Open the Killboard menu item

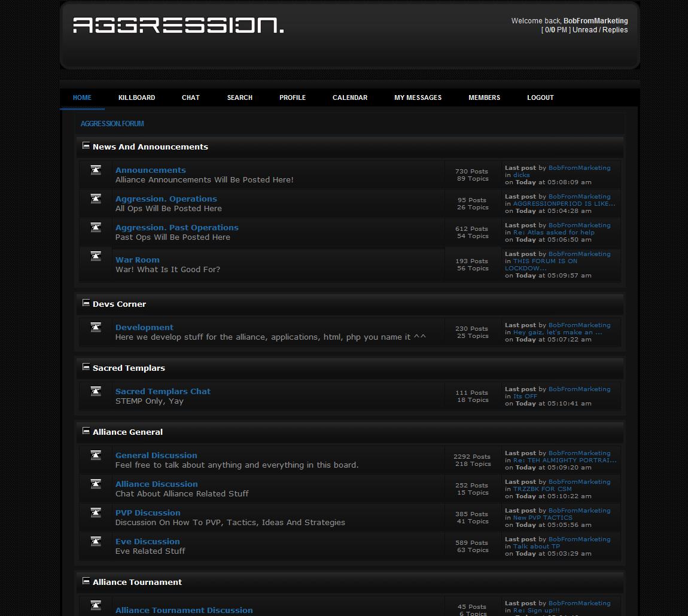(x=136, y=97)
